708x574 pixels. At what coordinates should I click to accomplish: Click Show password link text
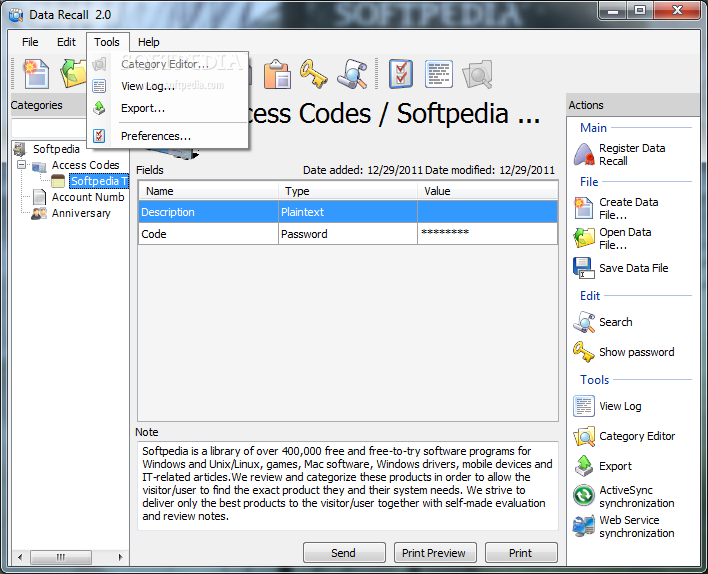click(x=637, y=352)
